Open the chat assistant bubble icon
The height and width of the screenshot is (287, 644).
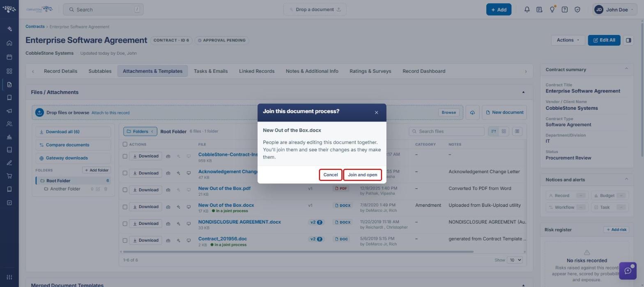pyautogui.click(x=628, y=271)
